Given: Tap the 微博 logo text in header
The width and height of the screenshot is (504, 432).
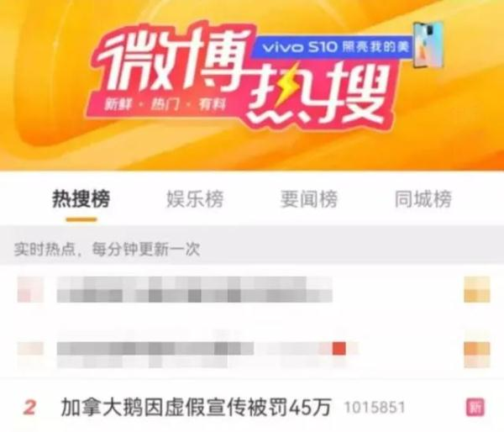Looking at the screenshot, I should [x=174, y=60].
